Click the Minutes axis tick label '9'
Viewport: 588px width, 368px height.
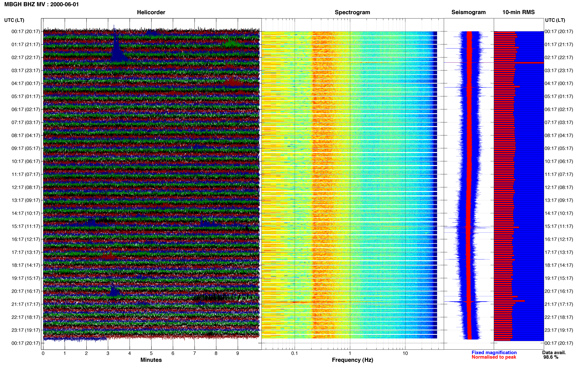click(x=238, y=353)
